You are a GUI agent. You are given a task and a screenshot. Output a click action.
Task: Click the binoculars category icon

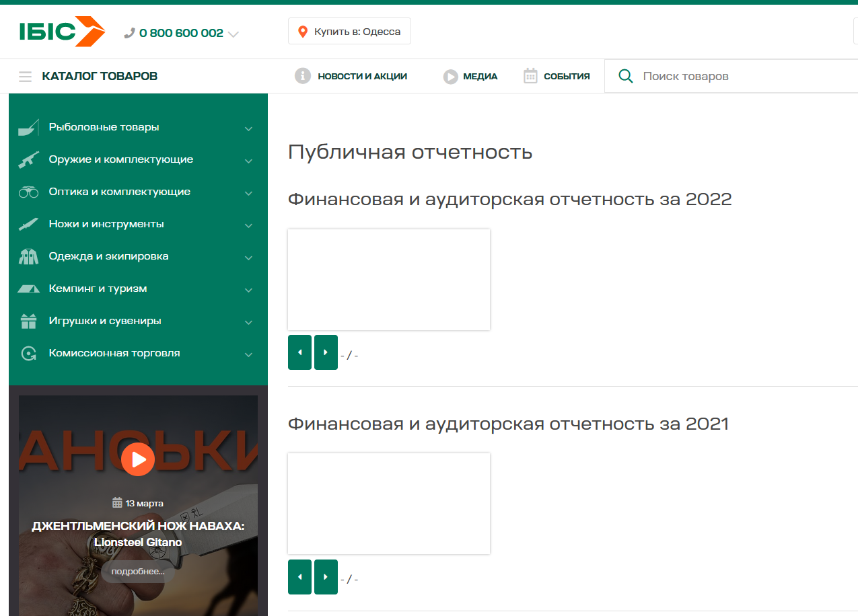(x=29, y=192)
